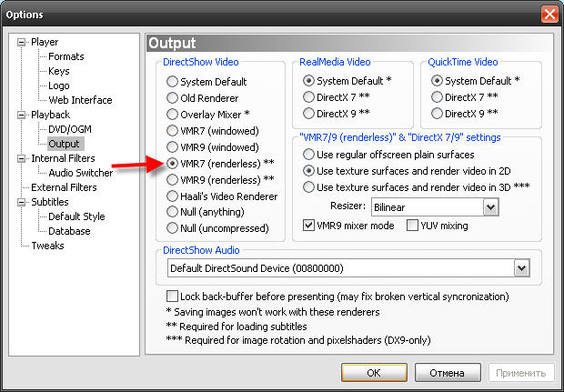Select Haali's Video Renderer option
564x392 pixels.
(x=172, y=196)
